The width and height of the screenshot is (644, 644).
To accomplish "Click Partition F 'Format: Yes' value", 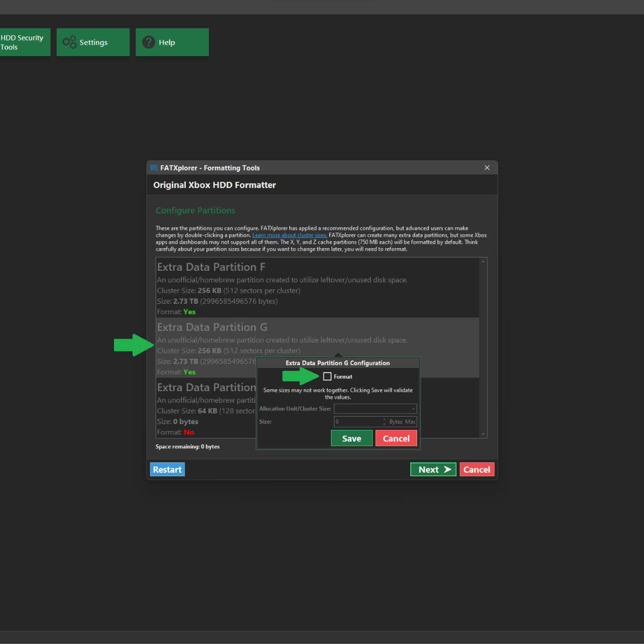I will [189, 312].
